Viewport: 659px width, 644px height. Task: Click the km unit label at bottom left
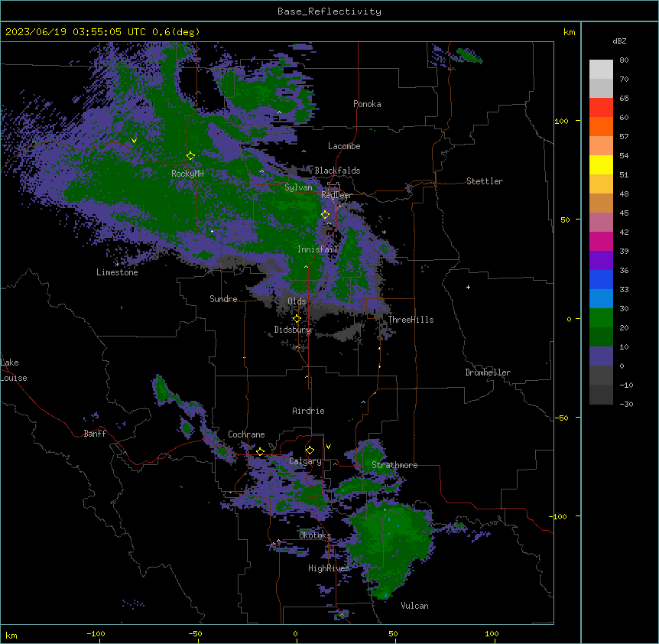click(x=11, y=635)
